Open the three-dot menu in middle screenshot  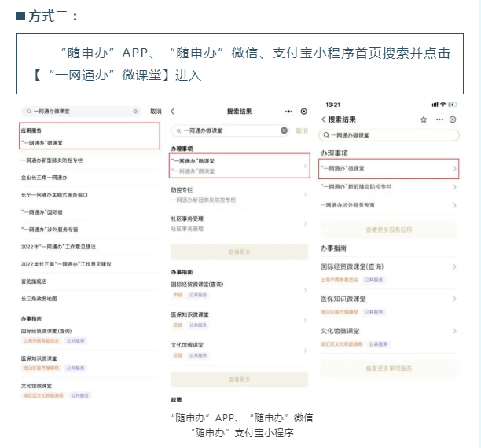pyautogui.click(x=288, y=112)
